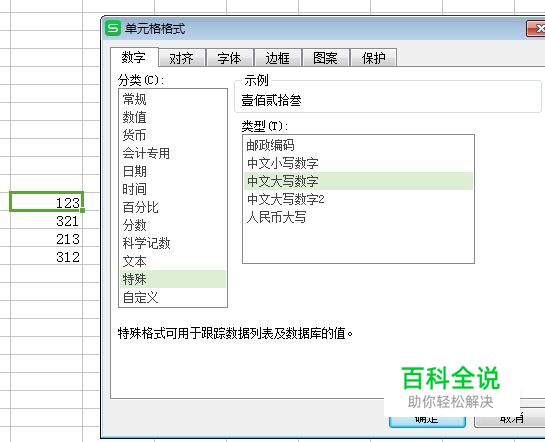Viewport: 545px width, 442px height.
Task: Open the 保护 tab
Action: click(x=374, y=58)
